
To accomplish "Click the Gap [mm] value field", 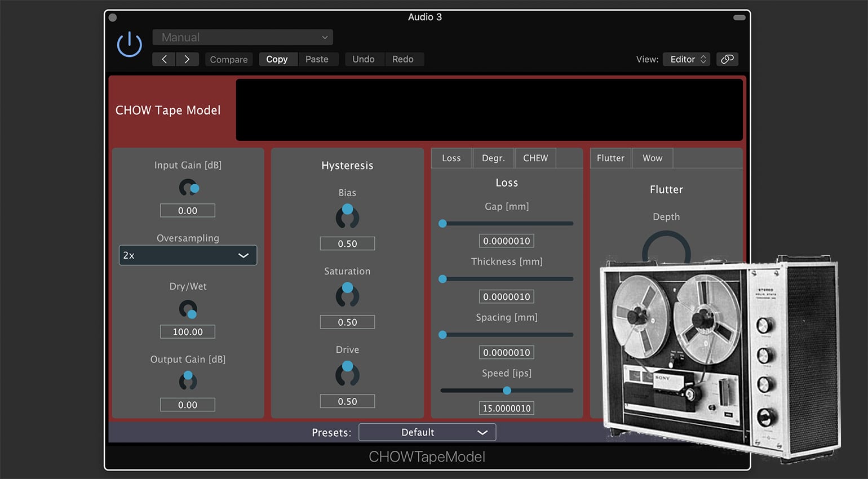I will click(x=507, y=241).
